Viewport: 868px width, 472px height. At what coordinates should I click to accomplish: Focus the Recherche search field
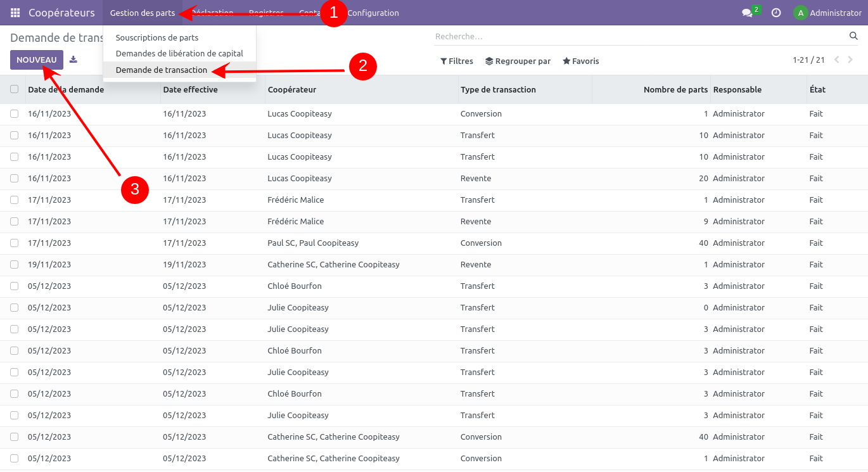(x=640, y=37)
